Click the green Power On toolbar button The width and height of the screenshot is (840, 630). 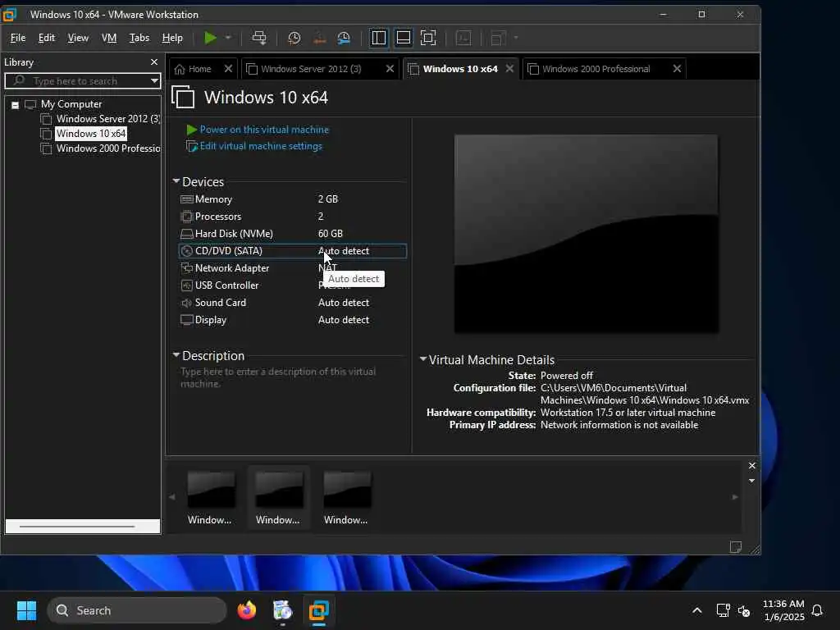pyautogui.click(x=210, y=38)
